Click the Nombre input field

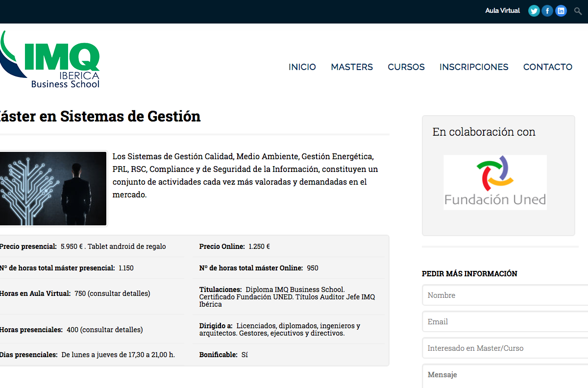coord(505,295)
